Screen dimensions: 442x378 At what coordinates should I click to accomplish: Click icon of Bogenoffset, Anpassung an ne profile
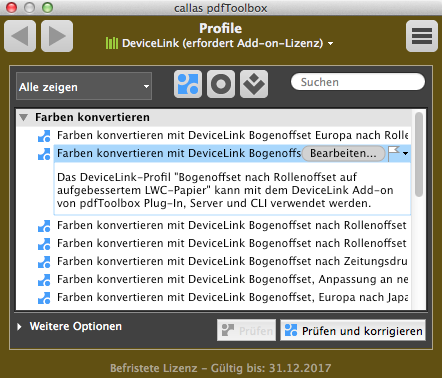(44, 280)
